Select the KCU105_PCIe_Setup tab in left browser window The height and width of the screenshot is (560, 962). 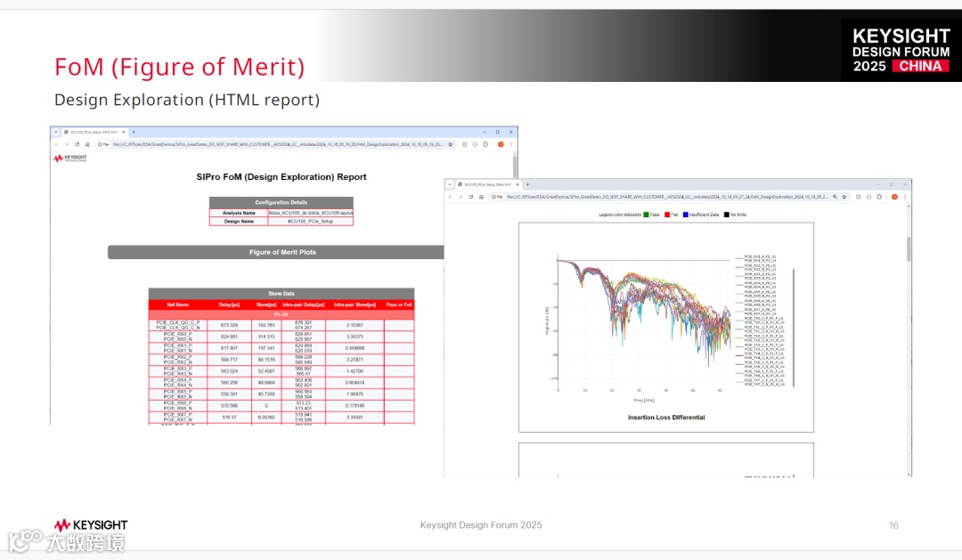pyautogui.click(x=92, y=132)
